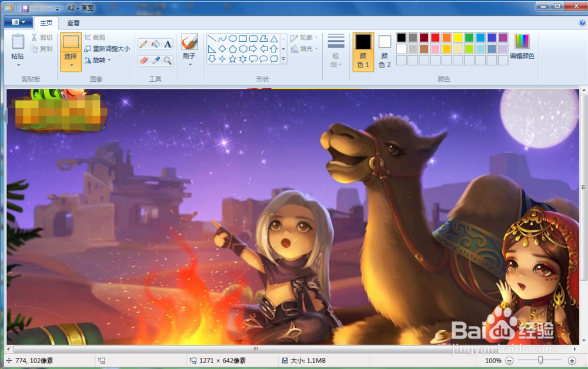This screenshot has height=369, width=588.
Task: Select the Magnifier tool
Action: click(x=168, y=60)
